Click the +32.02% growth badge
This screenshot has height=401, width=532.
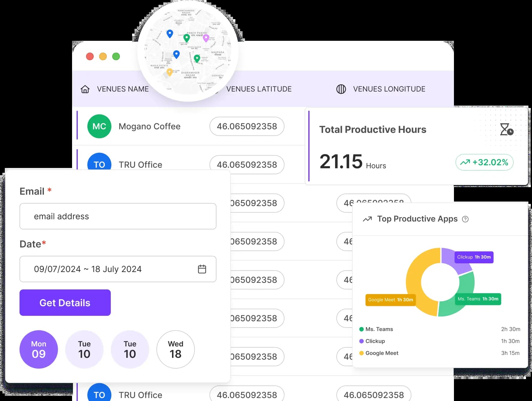click(484, 162)
